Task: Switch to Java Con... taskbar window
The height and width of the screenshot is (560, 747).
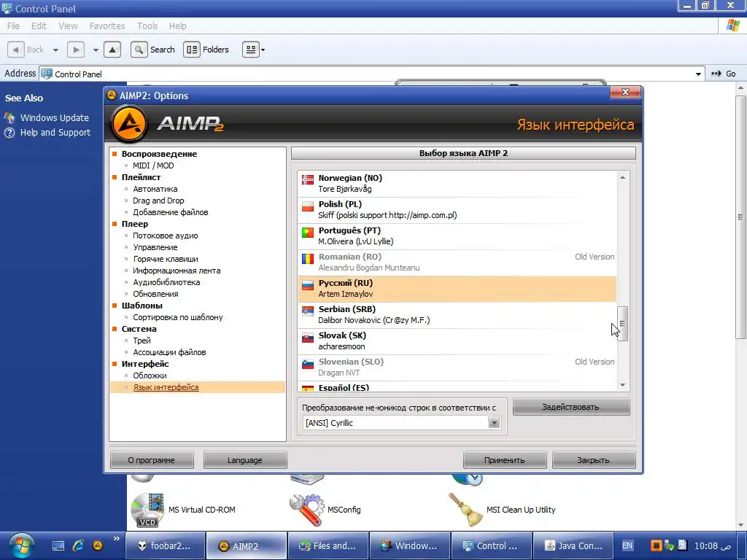Action: 573,545
